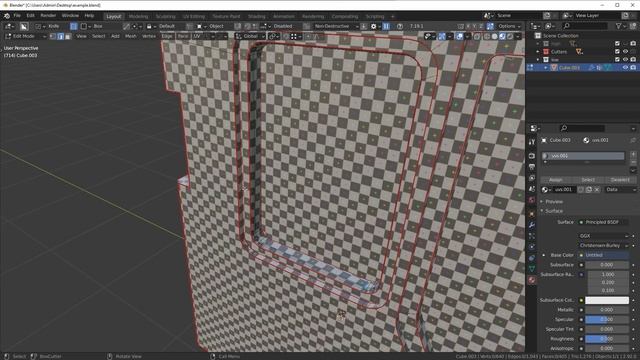Unlink the uvs.001 material
Viewport: 640px width, 360px height.
pyautogui.click(x=597, y=190)
